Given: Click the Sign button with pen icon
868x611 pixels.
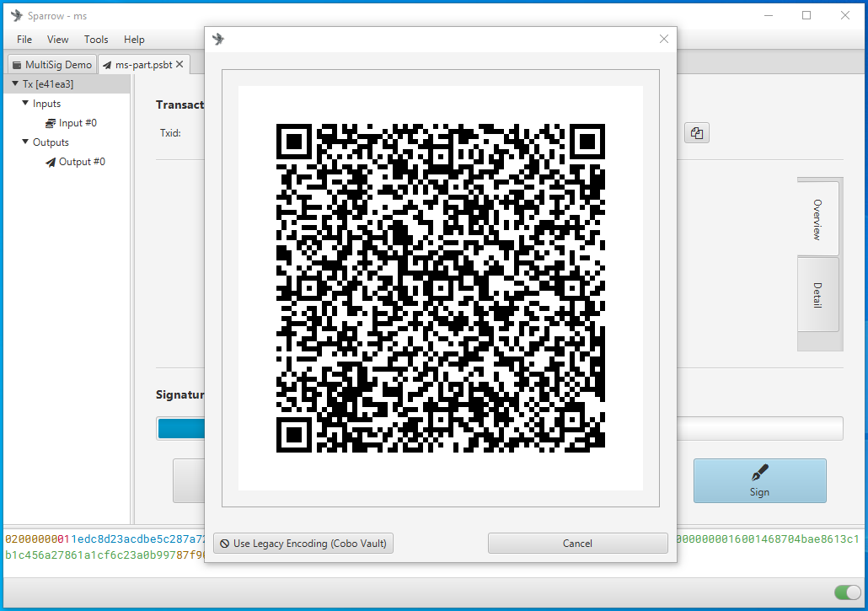Looking at the screenshot, I should pos(759,481).
